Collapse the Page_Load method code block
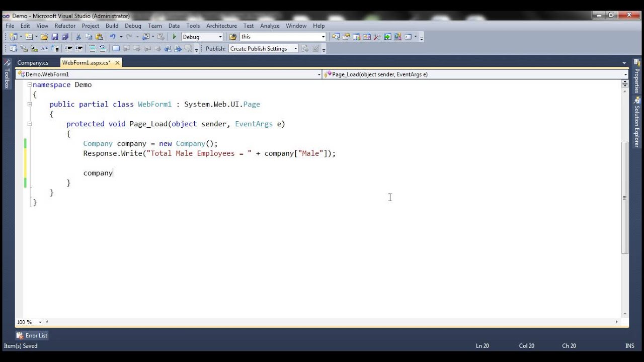Screen dimensions: 644x362 coord(30,124)
